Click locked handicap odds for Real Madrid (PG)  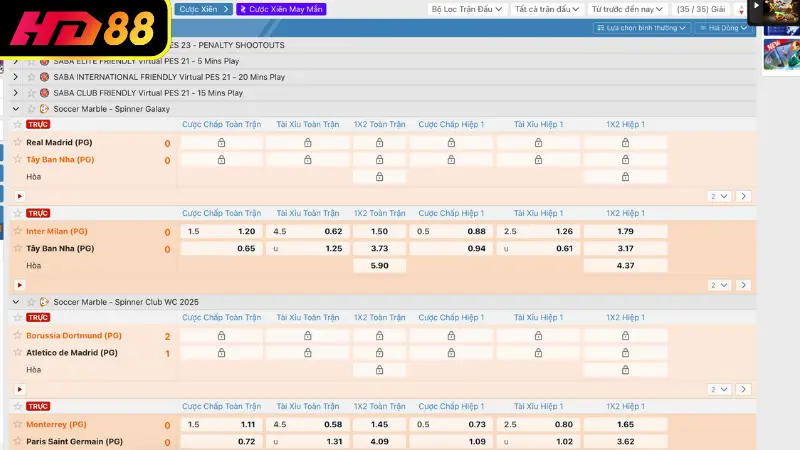click(221, 143)
